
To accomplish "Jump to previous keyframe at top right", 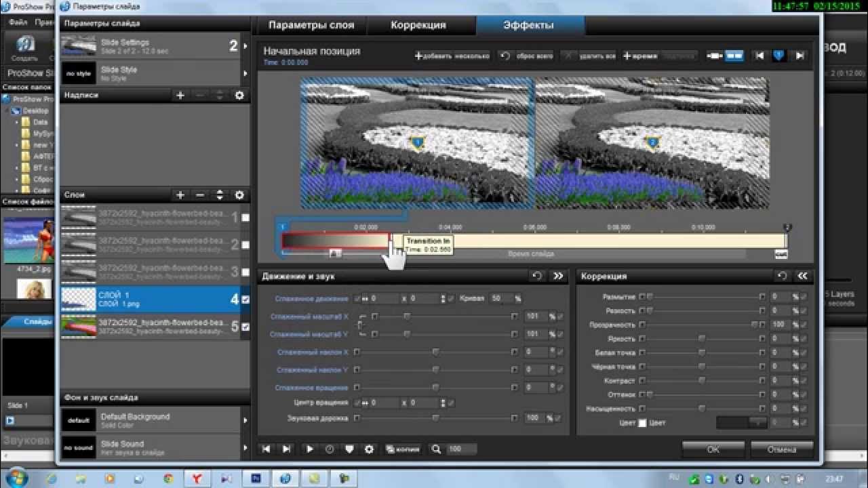I will click(760, 56).
